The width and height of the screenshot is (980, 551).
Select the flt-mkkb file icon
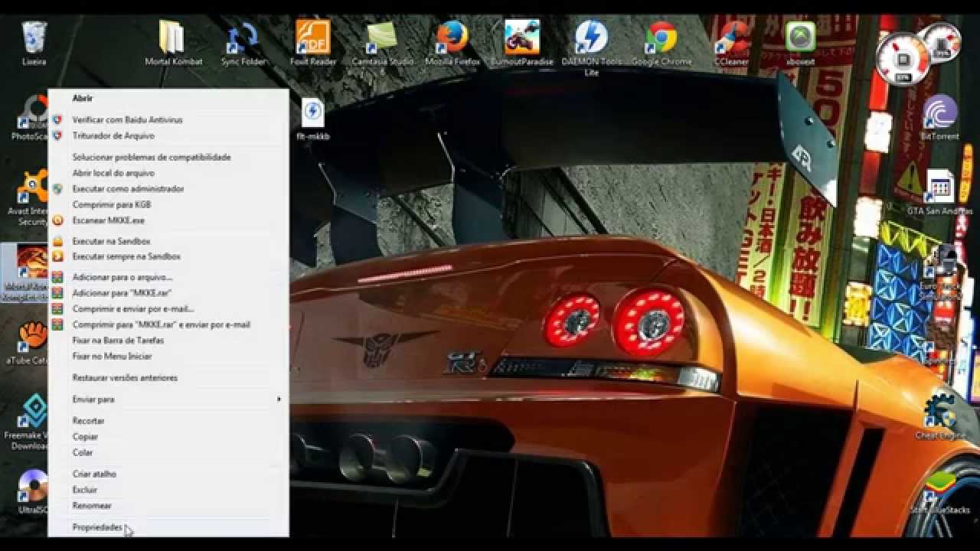pyautogui.click(x=312, y=119)
